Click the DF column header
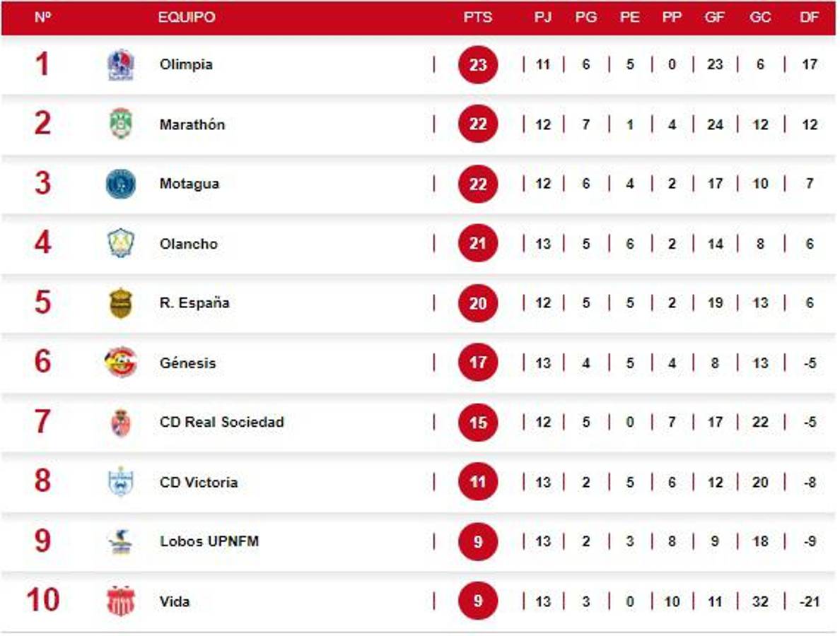 [x=810, y=18]
